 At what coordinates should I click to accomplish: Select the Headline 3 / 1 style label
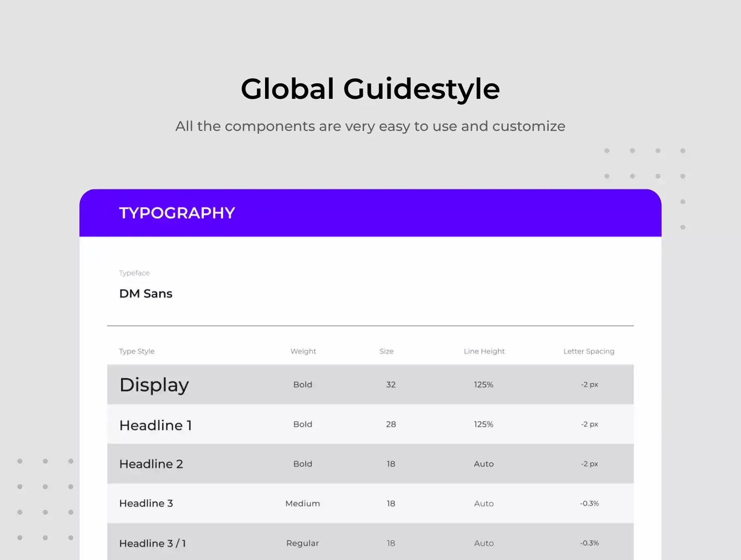[152, 544]
